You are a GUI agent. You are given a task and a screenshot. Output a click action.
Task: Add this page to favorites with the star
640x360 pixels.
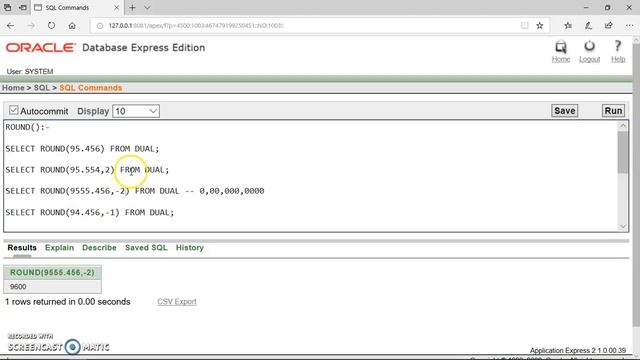coord(540,26)
